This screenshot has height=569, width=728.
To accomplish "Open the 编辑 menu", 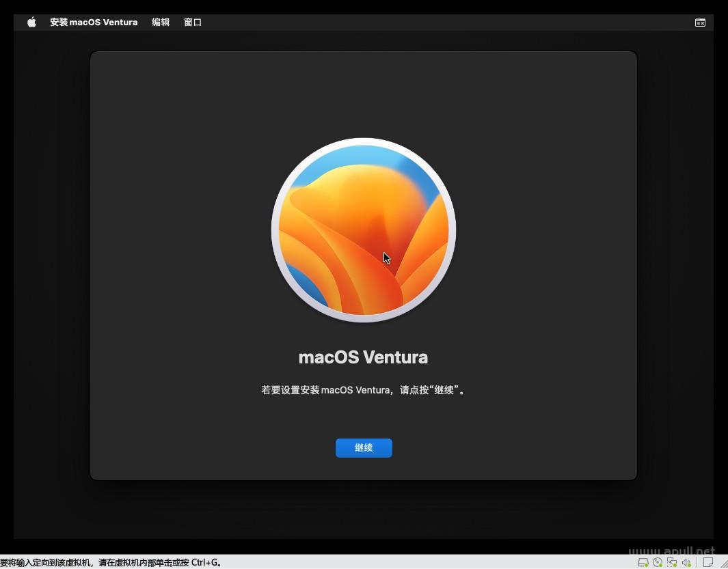I will (161, 23).
